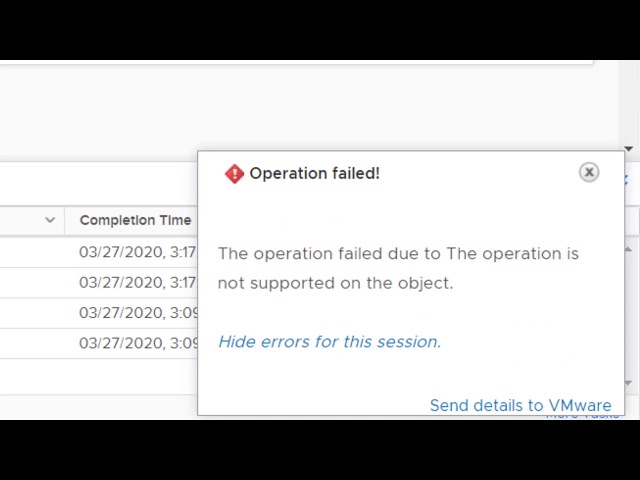Click the panel collapse arrow above the dialog
The height and width of the screenshot is (480, 640).
click(629, 149)
